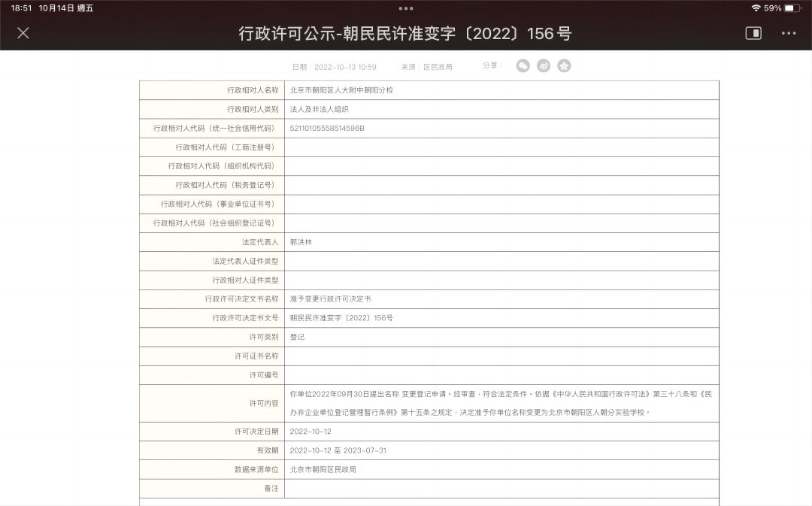Select the 许可内容 paragraph text
The height and width of the screenshot is (506, 812).
(x=501, y=404)
